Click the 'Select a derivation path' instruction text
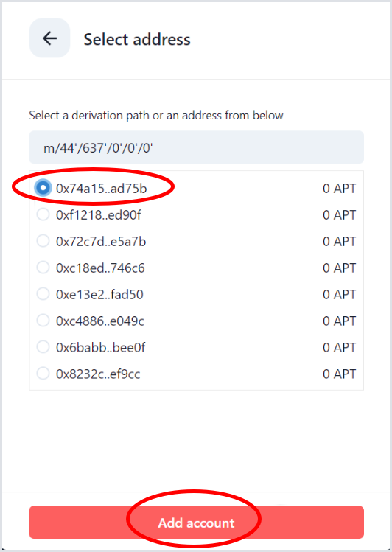The height and width of the screenshot is (552, 392). point(156,116)
